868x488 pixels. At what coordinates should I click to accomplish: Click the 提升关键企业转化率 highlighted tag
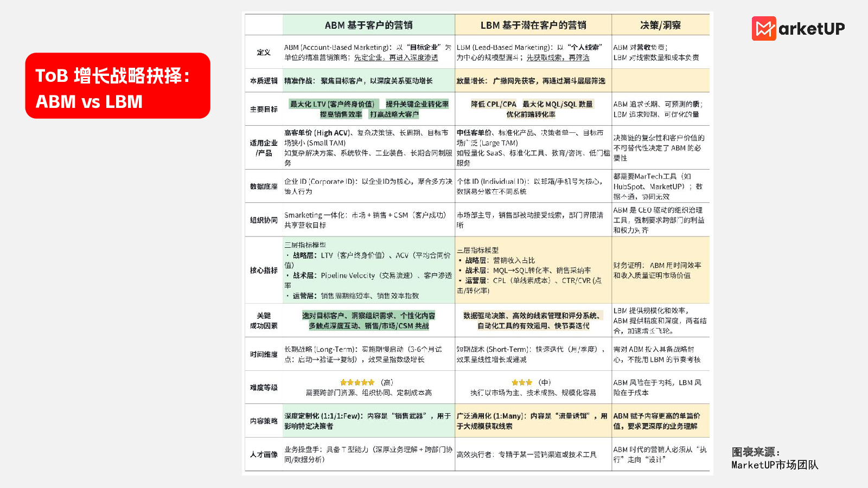tap(417, 104)
